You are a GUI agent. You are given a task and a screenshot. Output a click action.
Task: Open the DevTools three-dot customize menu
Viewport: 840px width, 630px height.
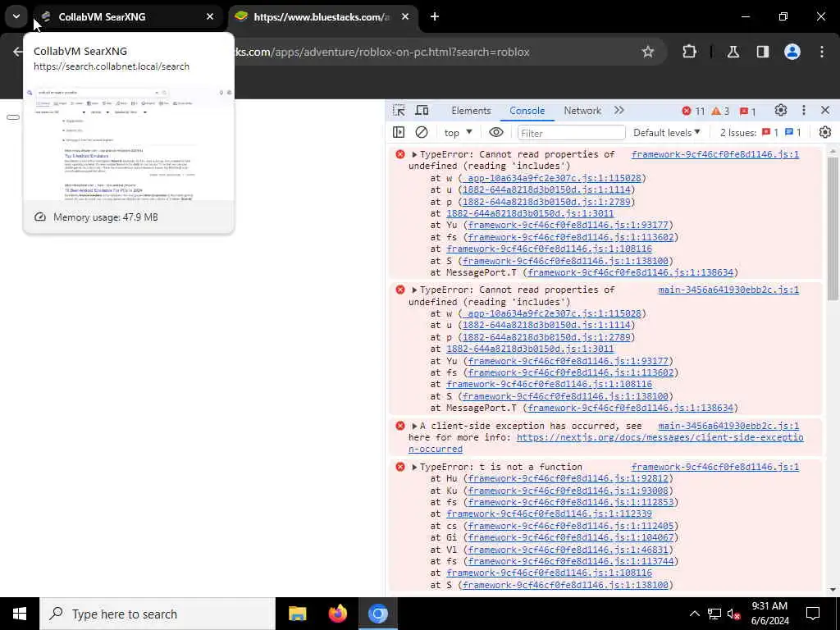(804, 111)
